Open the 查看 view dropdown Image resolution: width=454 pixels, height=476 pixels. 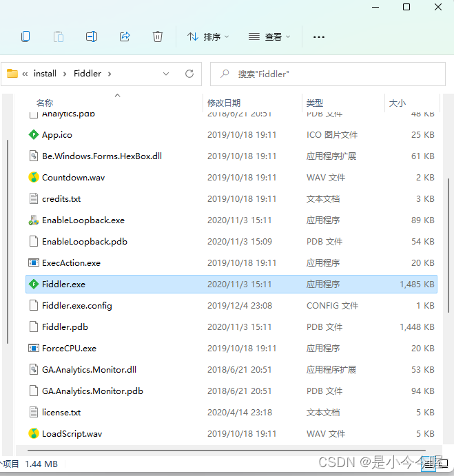[x=269, y=37]
